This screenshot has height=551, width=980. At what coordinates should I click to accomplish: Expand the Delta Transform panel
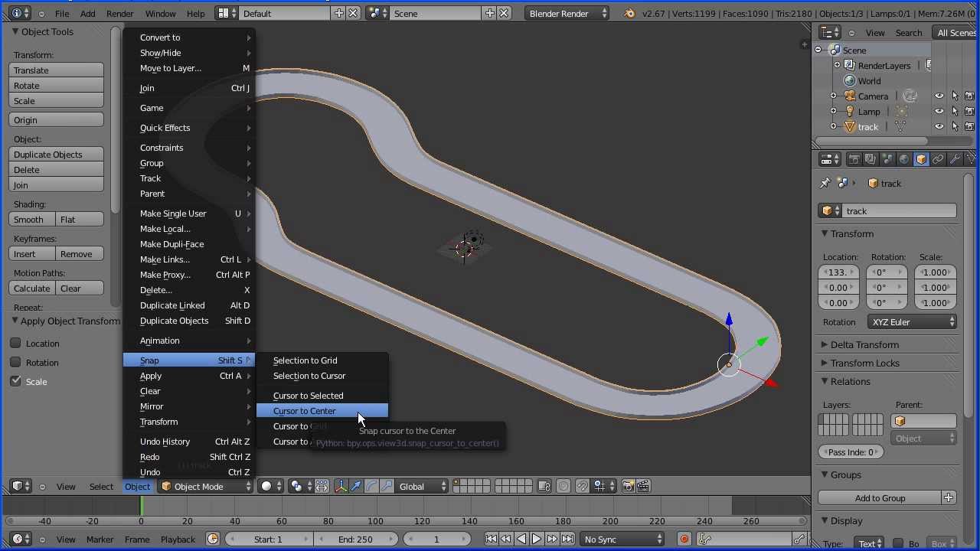(x=864, y=344)
